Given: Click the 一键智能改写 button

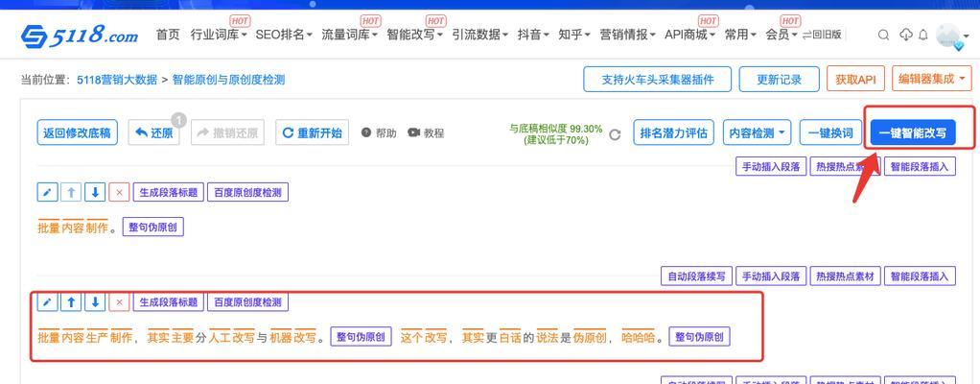Looking at the screenshot, I should click(913, 132).
